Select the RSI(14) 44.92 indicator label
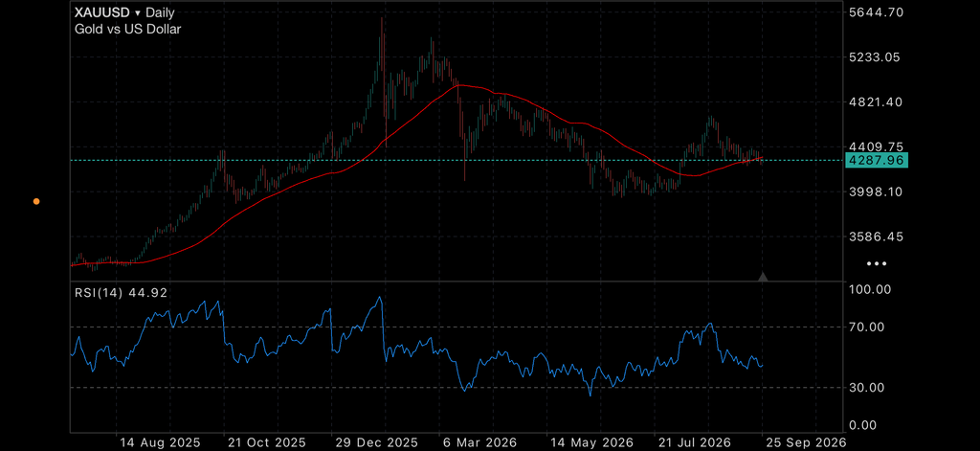 tap(121, 293)
